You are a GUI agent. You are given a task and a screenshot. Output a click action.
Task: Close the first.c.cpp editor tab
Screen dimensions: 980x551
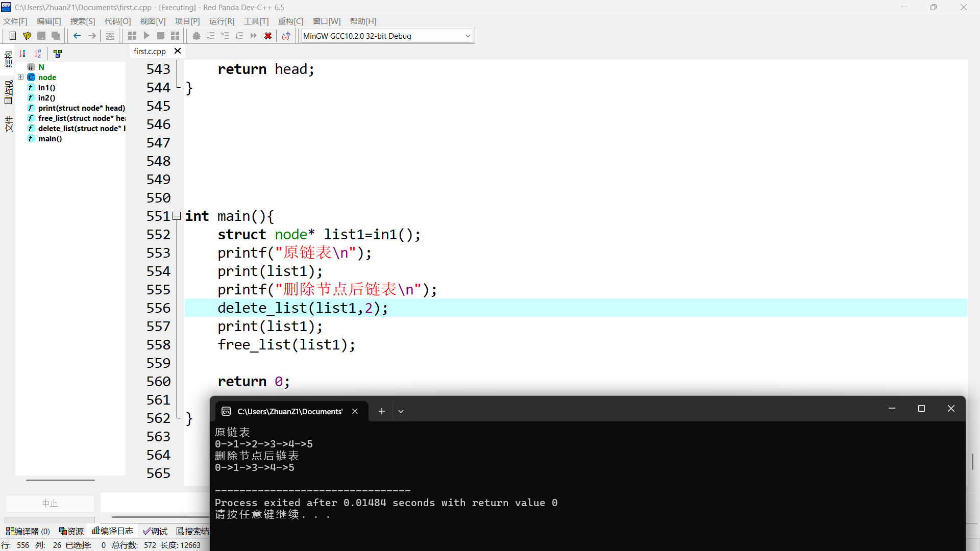[178, 51]
